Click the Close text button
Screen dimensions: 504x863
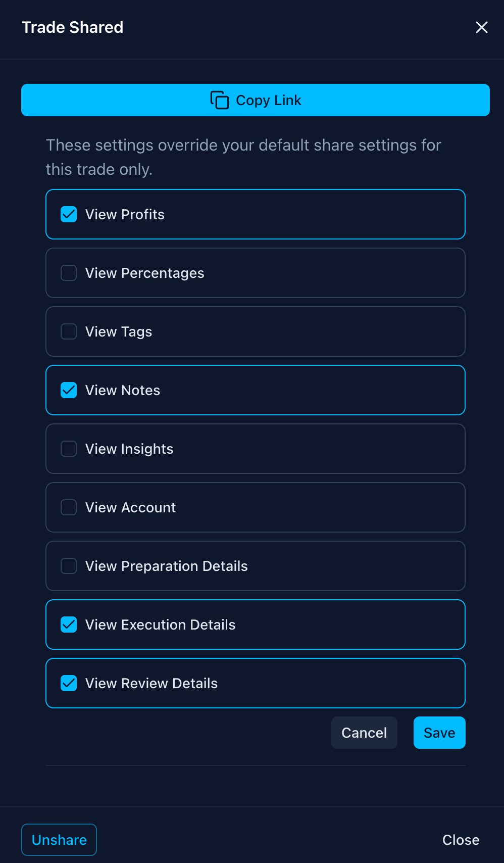pos(461,840)
